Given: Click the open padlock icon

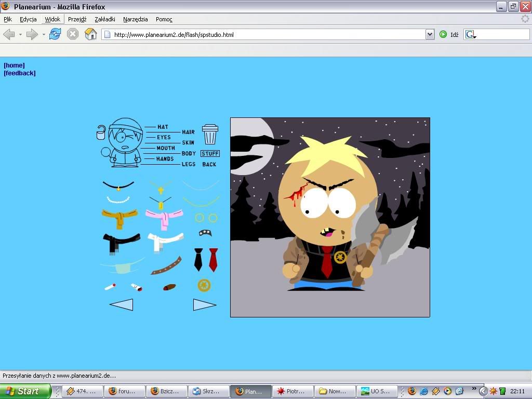Looking at the screenshot, I should (101, 132).
